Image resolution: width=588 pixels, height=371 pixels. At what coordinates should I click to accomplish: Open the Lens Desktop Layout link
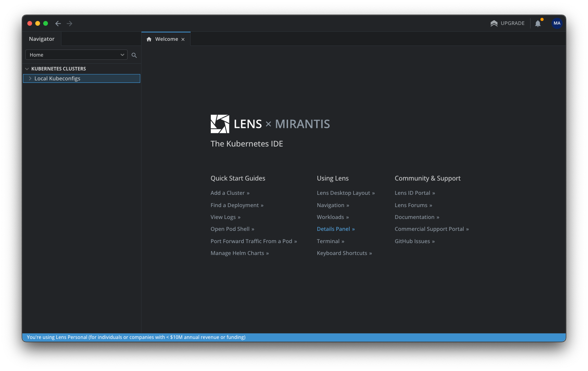346,193
